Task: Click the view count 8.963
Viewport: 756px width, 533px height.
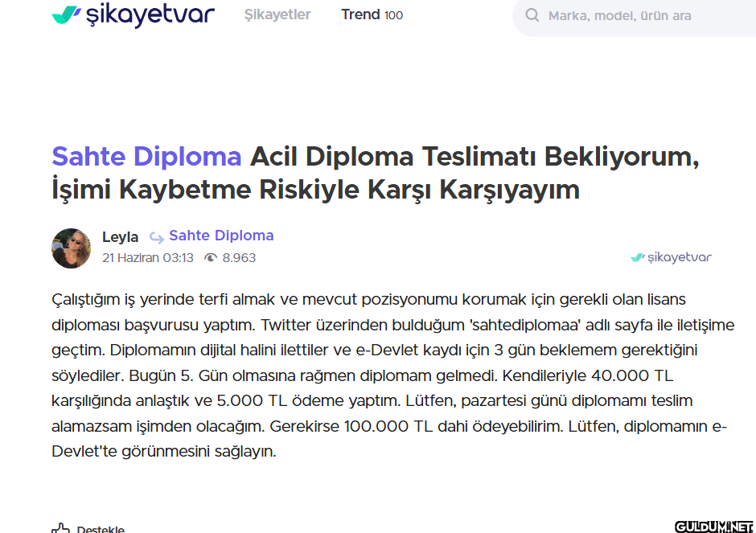Action: coord(239,258)
